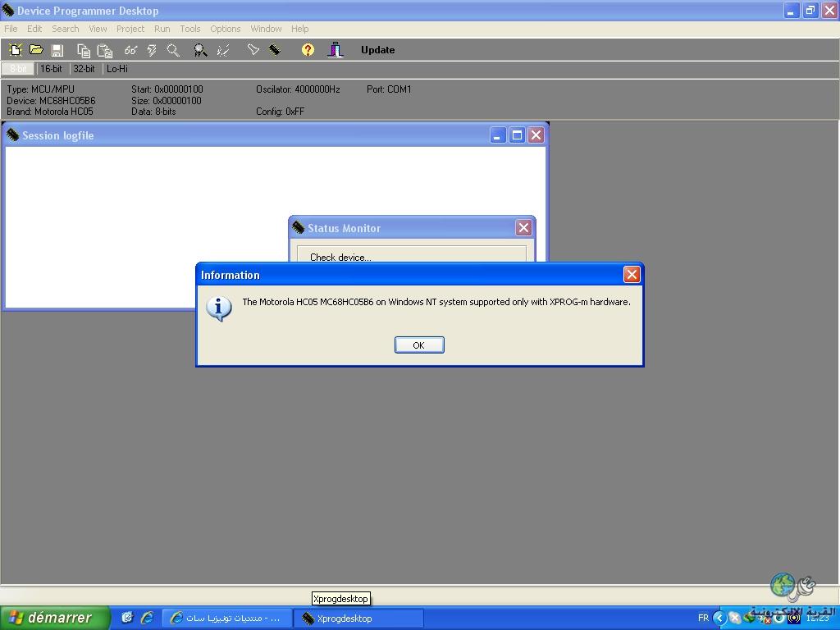Open the Help menu

coord(300,29)
